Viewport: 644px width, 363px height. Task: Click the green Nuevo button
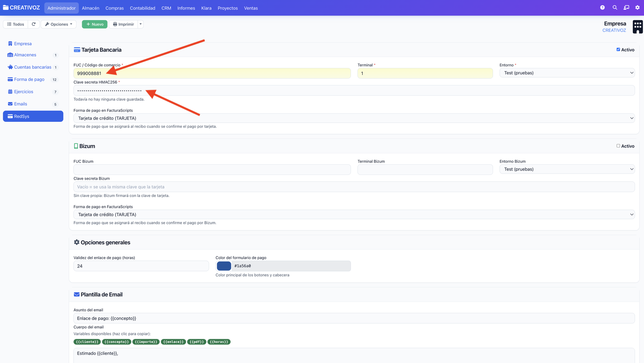95,24
